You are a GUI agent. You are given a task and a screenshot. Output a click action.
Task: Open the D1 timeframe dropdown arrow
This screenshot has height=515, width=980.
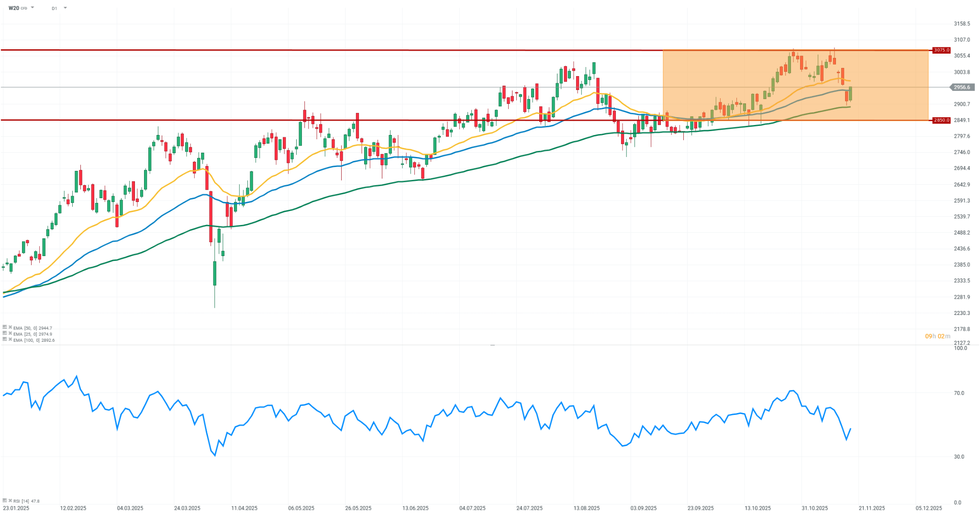click(65, 8)
